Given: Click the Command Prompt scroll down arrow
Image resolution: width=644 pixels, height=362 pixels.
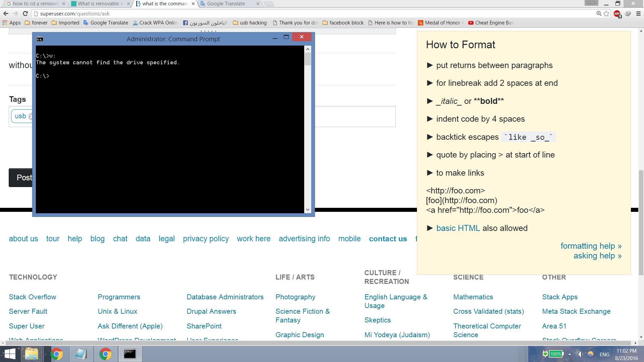Looking at the screenshot, I should [308, 210].
